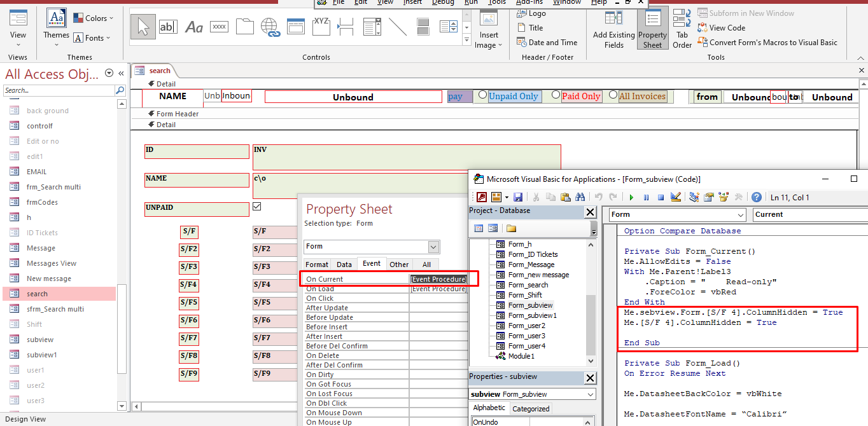Click the VBA Help question mark icon
This screenshot has height=426, width=868.
click(x=756, y=197)
